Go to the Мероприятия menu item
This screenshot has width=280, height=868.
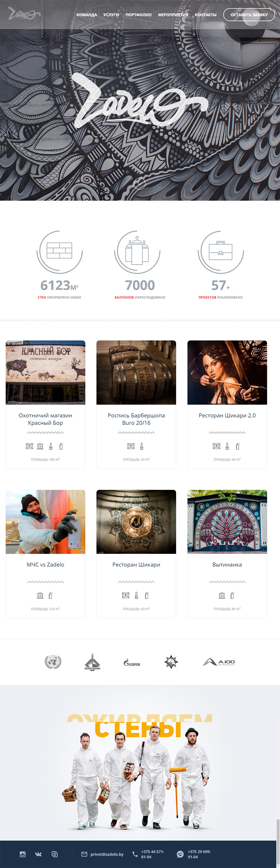pyautogui.click(x=173, y=15)
